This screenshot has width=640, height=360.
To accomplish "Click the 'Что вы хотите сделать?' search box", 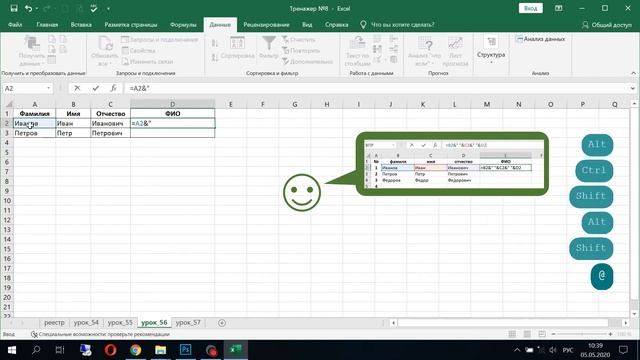I will (402, 24).
